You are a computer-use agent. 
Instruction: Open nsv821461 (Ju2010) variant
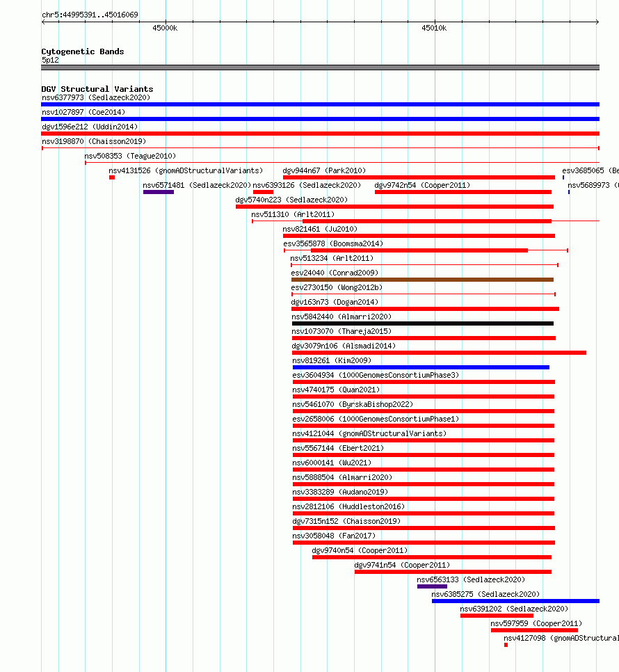[320, 228]
